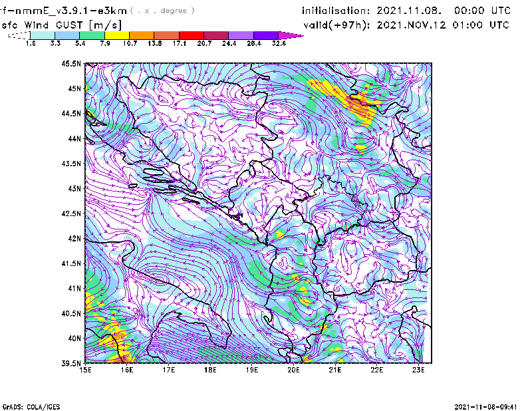Click the 39.5N latitude label
532x411 pixels.
[x=71, y=363]
